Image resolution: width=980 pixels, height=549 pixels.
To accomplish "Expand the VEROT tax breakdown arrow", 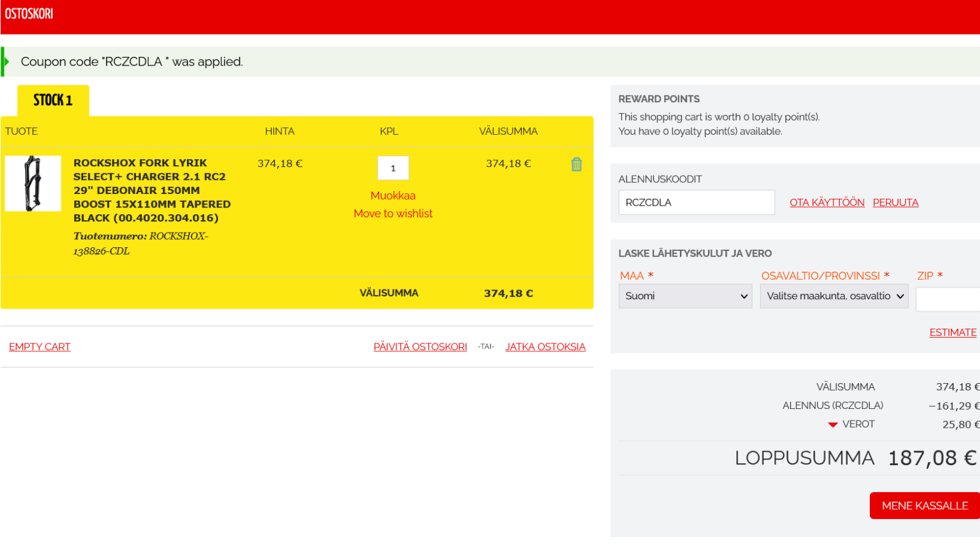I will 832,425.
